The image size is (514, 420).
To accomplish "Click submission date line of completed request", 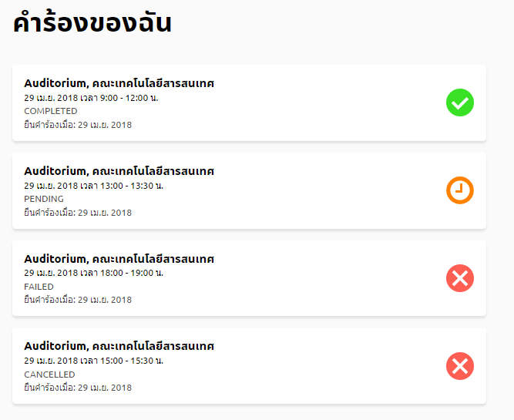I will 78,125.
